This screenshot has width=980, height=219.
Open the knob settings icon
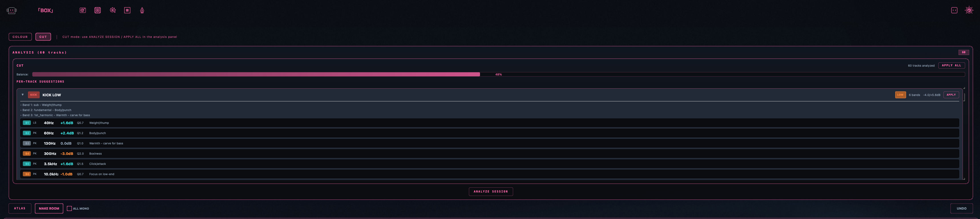[x=969, y=10]
